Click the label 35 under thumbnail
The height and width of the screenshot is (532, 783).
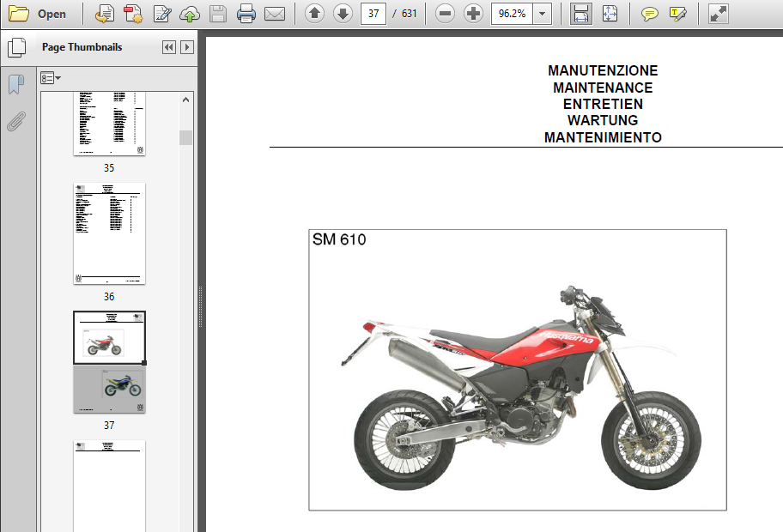(x=109, y=167)
